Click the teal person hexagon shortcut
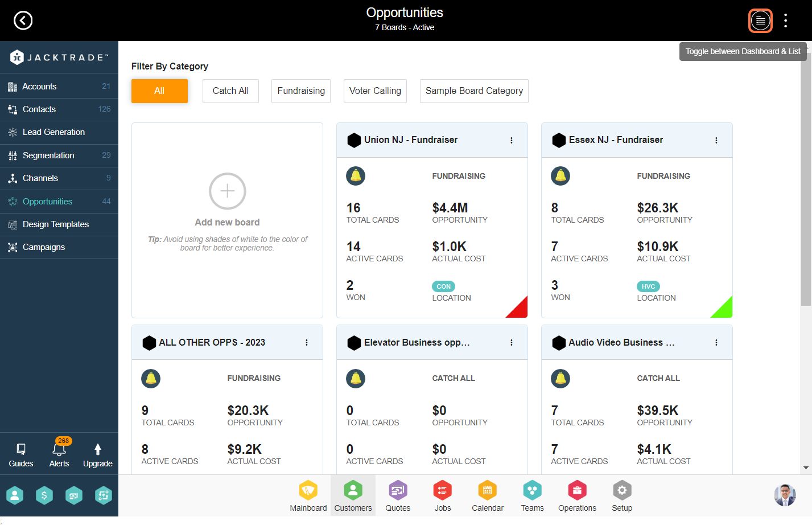812x525 pixels. pyautogui.click(x=15, y=495)
